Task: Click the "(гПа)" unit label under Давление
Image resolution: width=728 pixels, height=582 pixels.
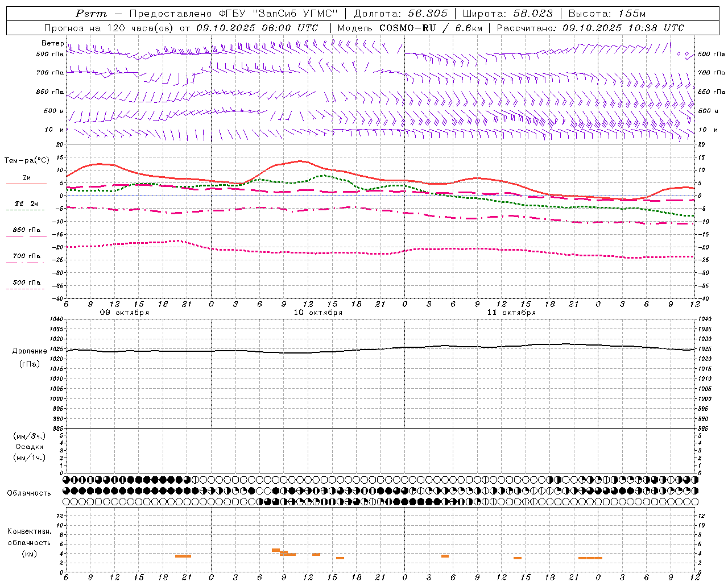Action: point(30,364)
